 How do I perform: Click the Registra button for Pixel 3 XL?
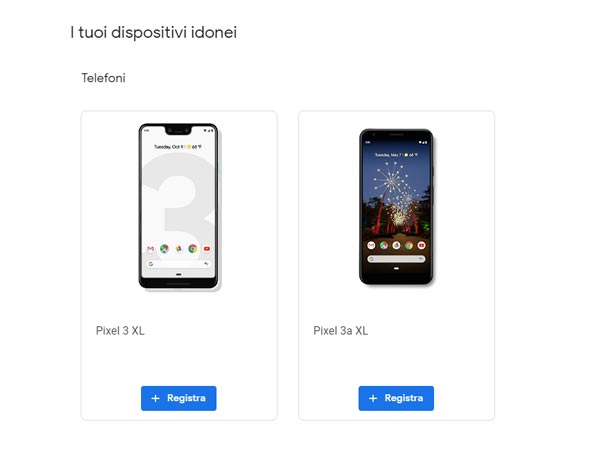(x=178, y=398)
